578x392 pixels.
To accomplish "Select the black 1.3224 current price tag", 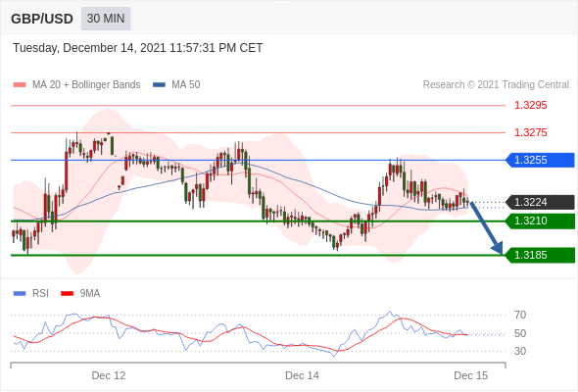I will click(x=540, y=202).
